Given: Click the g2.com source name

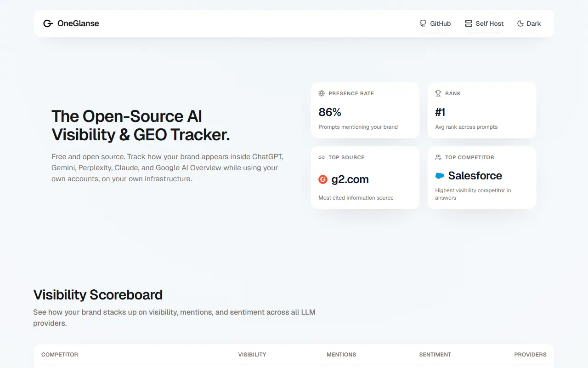Looking at the screenshot, I should (x=350, y=179).
